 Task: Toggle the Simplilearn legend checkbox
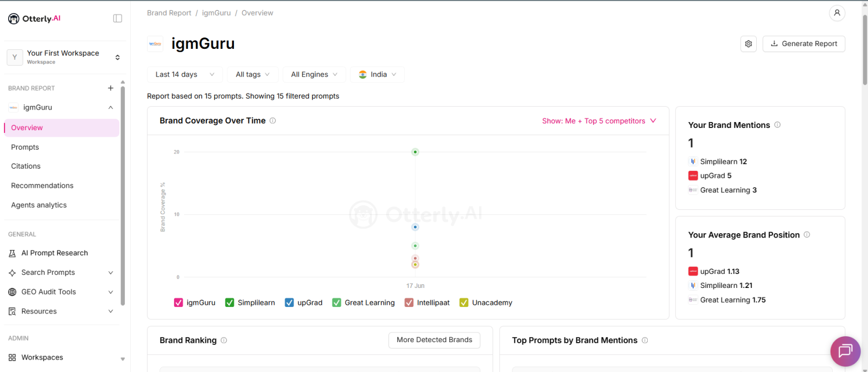pos(229,303)
